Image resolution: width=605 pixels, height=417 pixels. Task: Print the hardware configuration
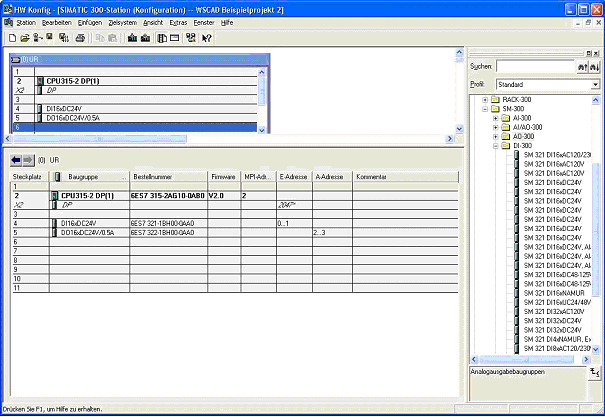point(80,38)
